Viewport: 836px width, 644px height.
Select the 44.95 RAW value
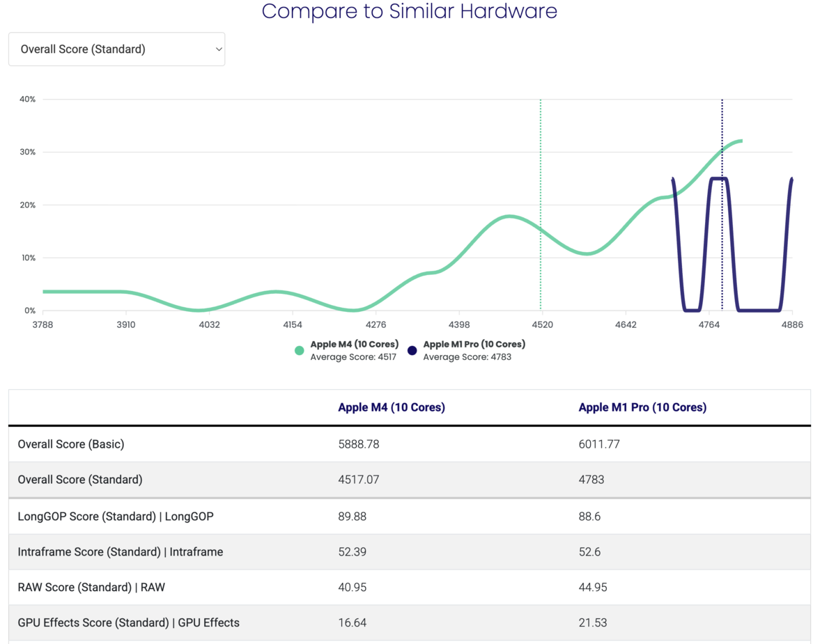tap(593, 588)
